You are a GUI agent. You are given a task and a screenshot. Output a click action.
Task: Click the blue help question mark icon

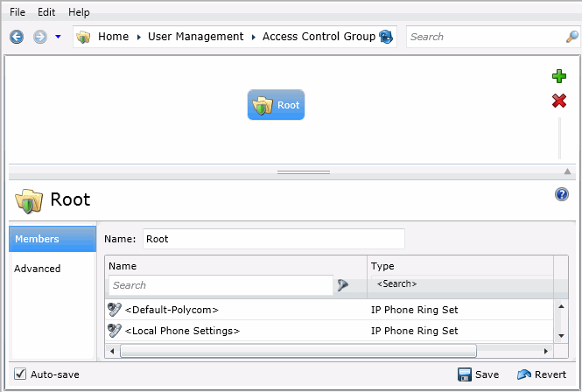[562, 194]
